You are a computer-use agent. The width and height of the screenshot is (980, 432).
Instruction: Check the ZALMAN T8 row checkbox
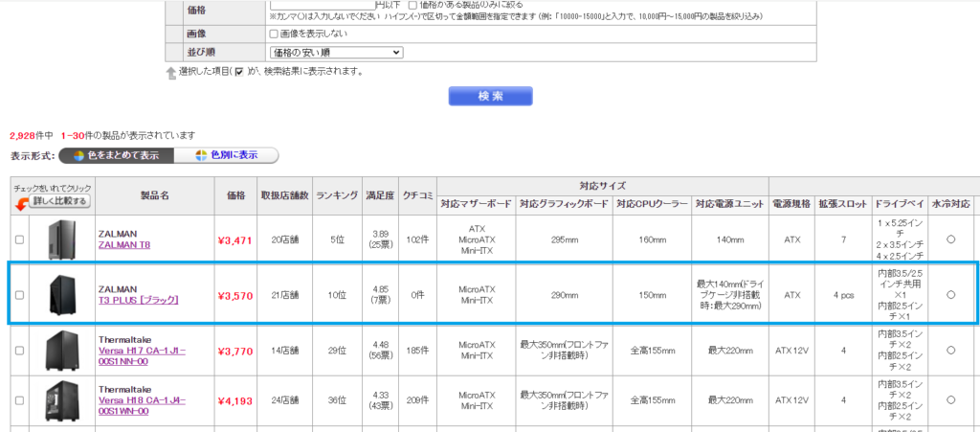19,239
